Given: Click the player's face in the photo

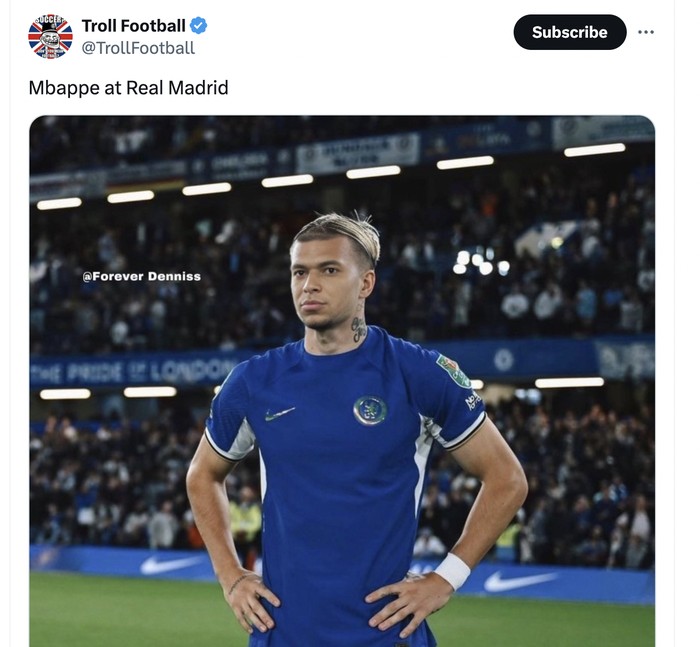Looking at the screenshot, I should coord(333,283).
